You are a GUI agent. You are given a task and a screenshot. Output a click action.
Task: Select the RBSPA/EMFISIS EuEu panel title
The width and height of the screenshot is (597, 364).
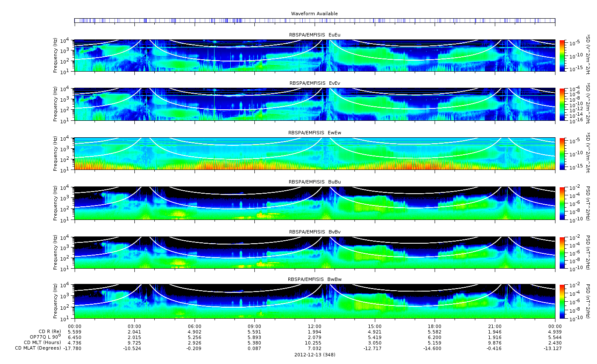point(314,34)
